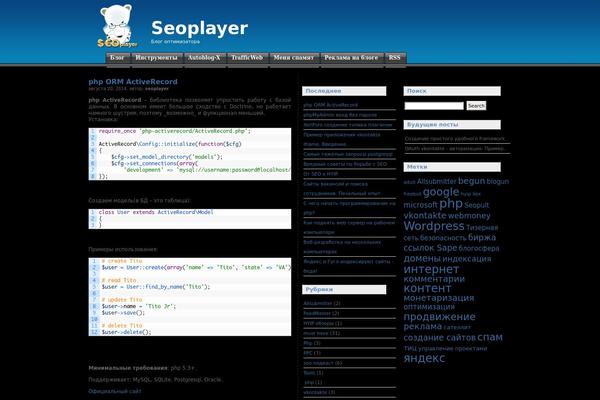This screenshot has width=600, height=400.
Task: Open the TrafficWeb tab
Action: click(247, 58)
